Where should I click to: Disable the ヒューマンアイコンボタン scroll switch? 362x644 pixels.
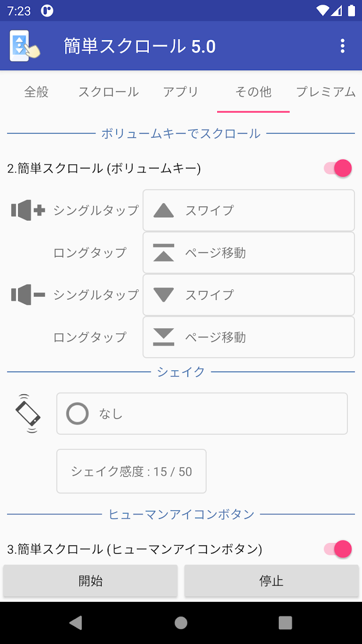(x=338, y=549)
